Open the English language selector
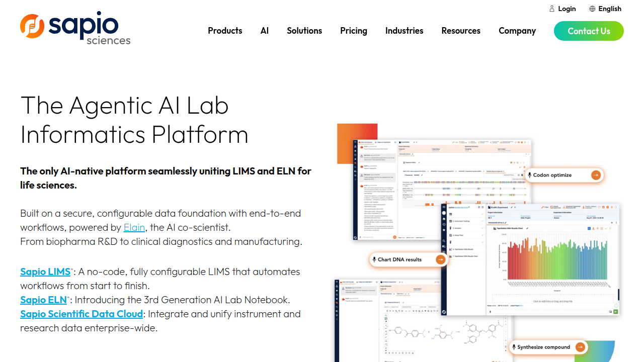The width and height of the screenshot is (644, 362). pyautogui.click(x=610, y=9)
